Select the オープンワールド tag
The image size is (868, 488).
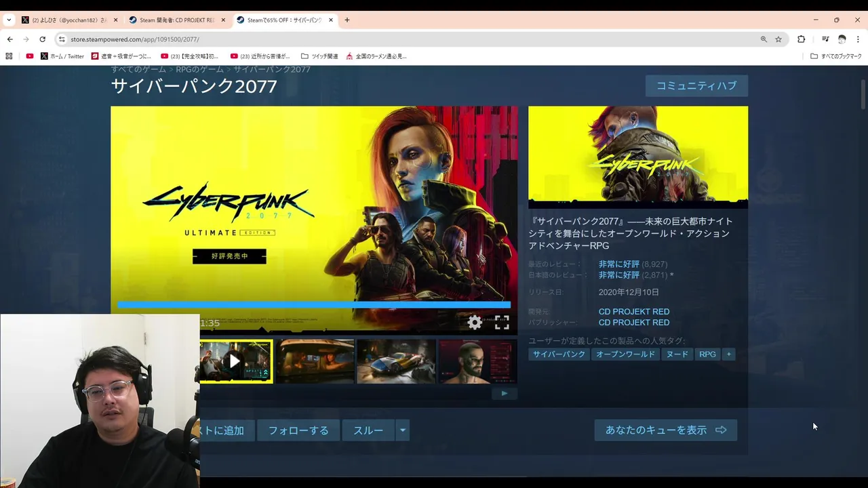tap(625, 354)
